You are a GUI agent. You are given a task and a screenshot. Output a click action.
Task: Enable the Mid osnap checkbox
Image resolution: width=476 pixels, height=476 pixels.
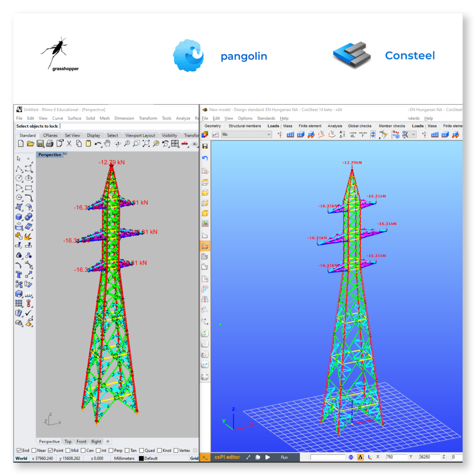[x=68, y=450]
